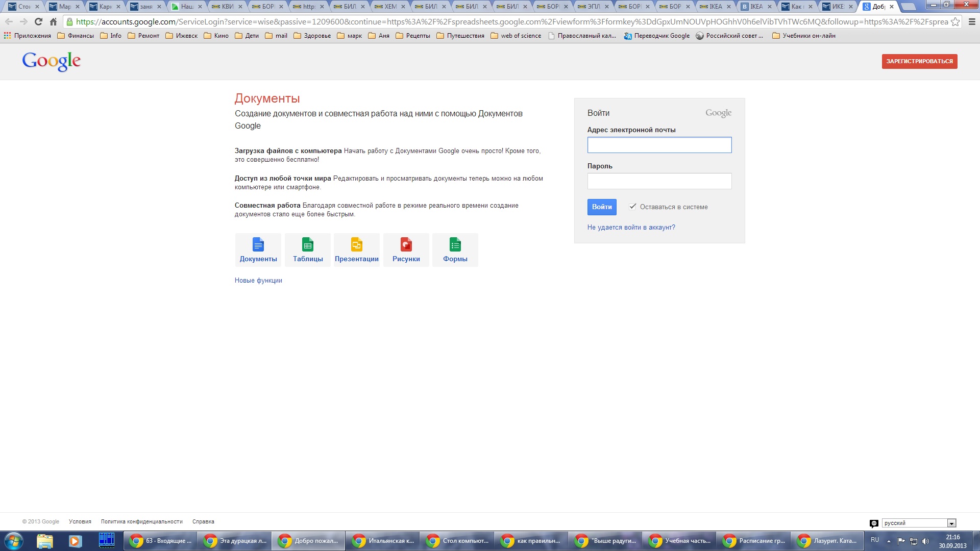Switch to the Наш browser tab
Image resolution: width=980 pixels, height=551 pixels.
(x=186, y=7)
